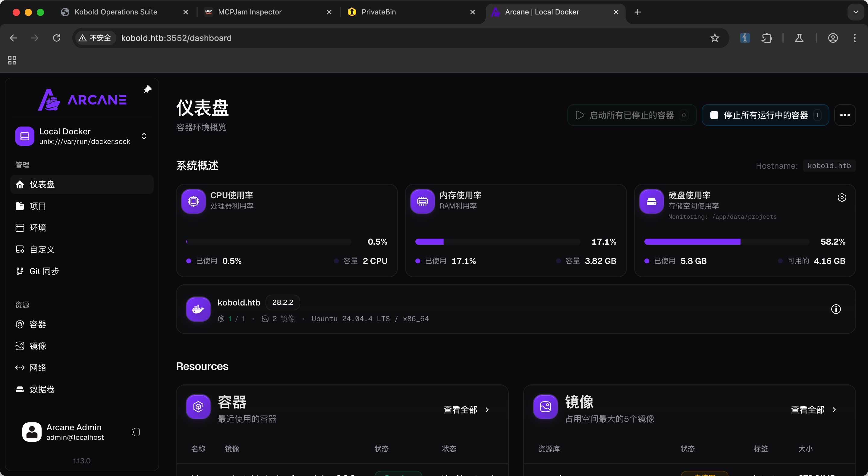This screenshot has width=868, height=476.
Task: Click the 28.2.2 Docker version badge
Action: coord(283,302)
